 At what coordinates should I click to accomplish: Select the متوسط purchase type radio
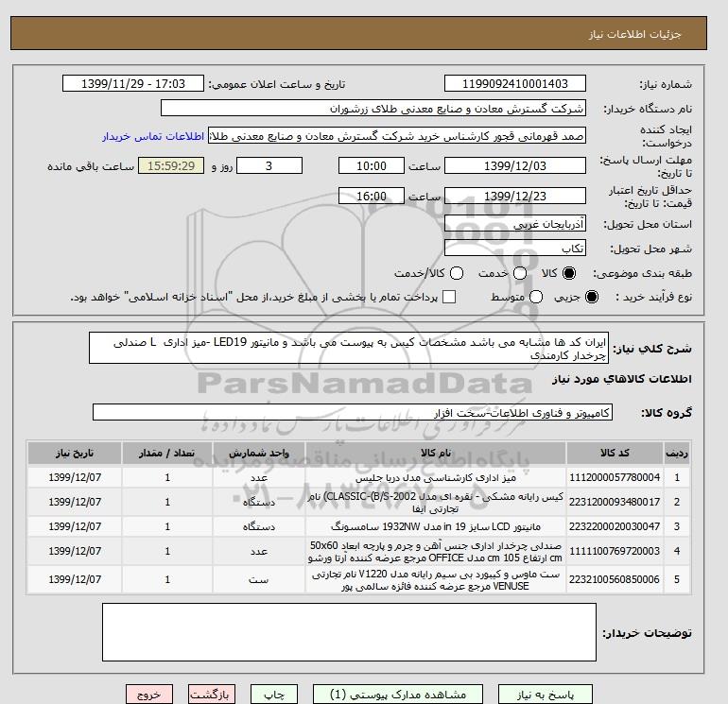coord(536,297)
